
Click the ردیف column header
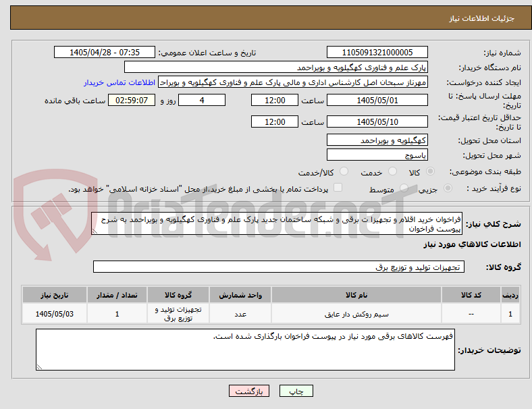(x=510, y=295)
